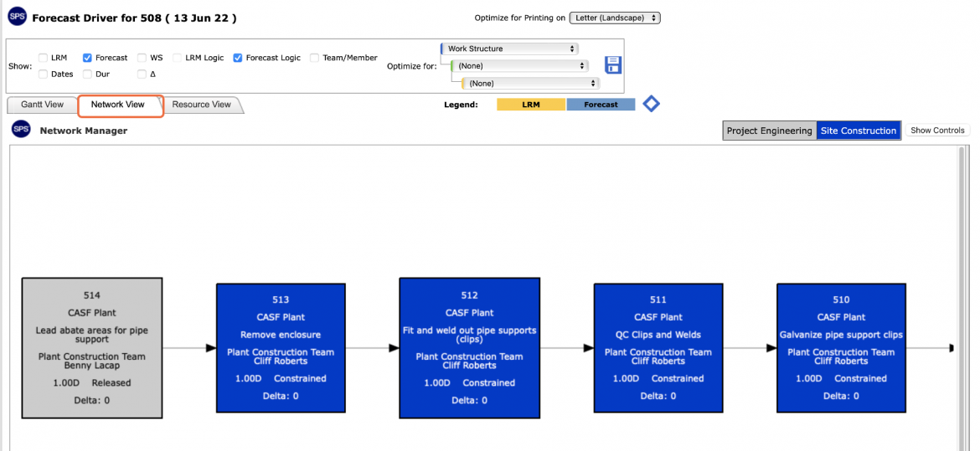Viewport: 980px width, 451px height.
Task: Click the Show Controls button
Action: pyautogui.click(x=938, y=131)
